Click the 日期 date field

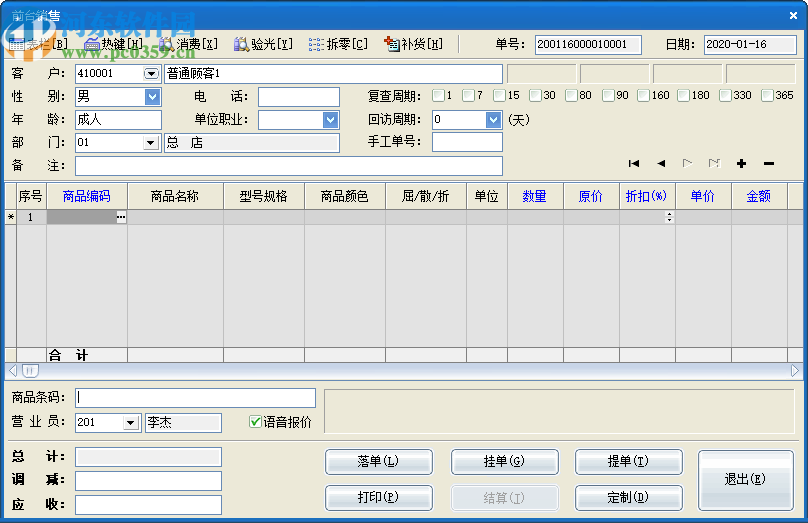coord(750,45)
